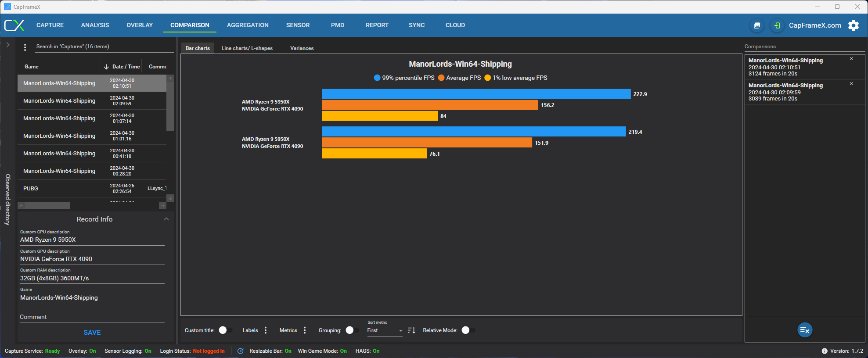The width and height of the screenshot is (868, 358).
Task: Toggle the Custom title switch
Action: 226,330
